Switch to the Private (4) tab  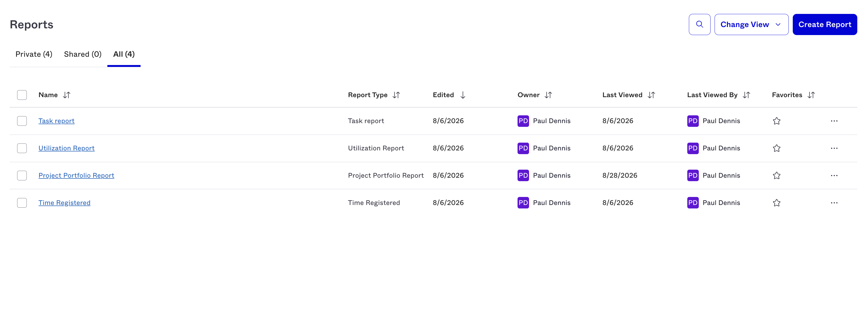(x=34, y=54)
